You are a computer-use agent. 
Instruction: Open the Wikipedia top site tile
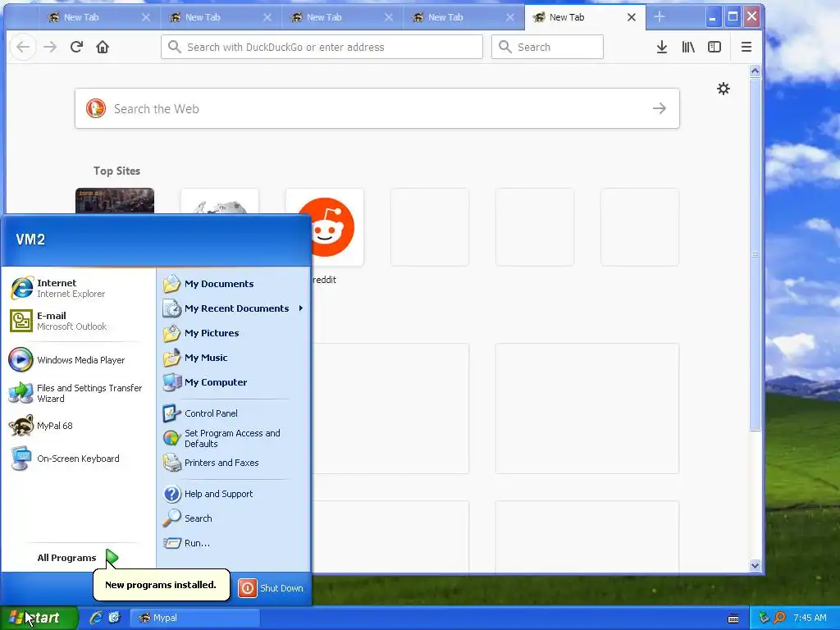pos(220,201)
